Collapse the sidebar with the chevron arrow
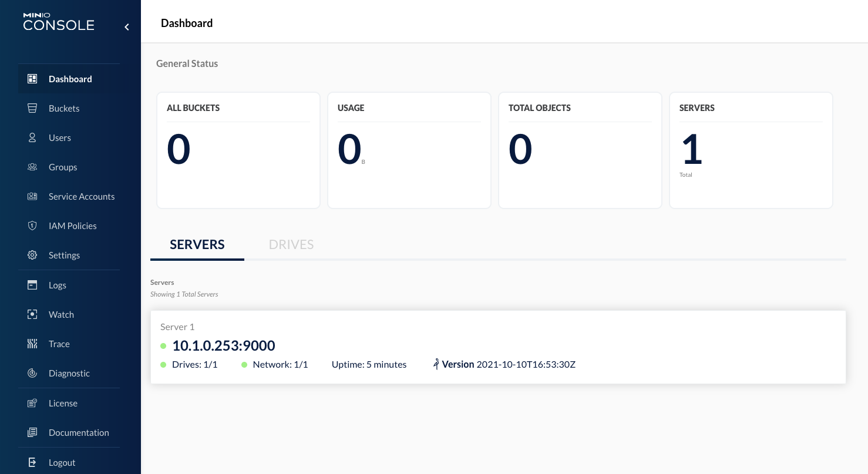The image size is (868, 474). 126,27
